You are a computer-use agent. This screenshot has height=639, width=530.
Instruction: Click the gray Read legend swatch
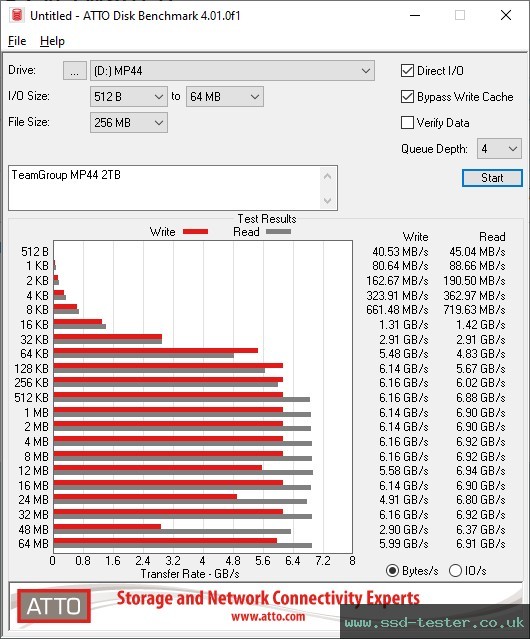pos(278,231)
